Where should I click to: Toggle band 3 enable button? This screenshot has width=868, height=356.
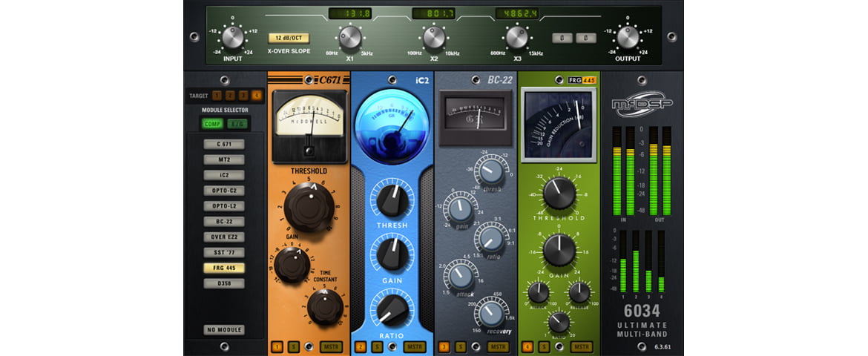click(444, 347)
